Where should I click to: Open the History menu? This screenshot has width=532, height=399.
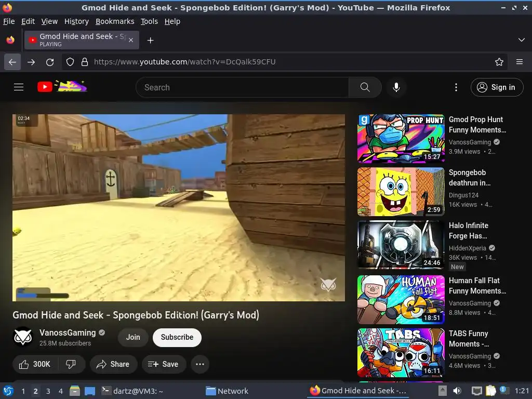(x=76, y=21)
